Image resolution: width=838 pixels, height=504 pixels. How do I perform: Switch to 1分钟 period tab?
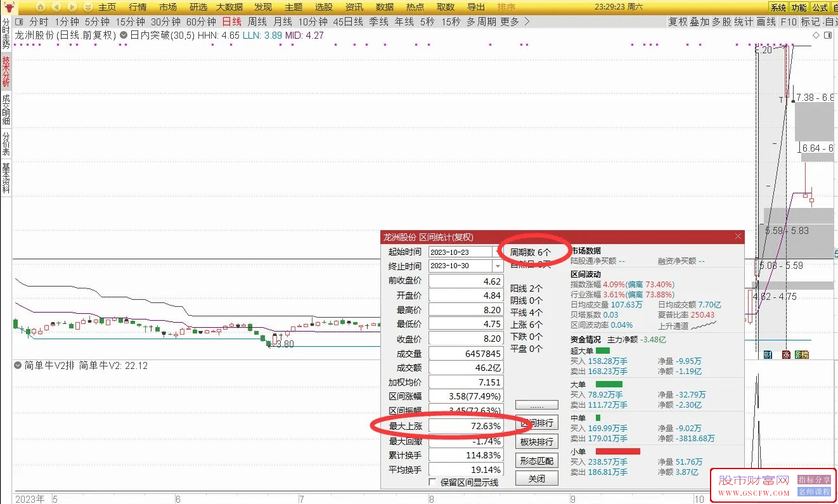click(67, 22)
